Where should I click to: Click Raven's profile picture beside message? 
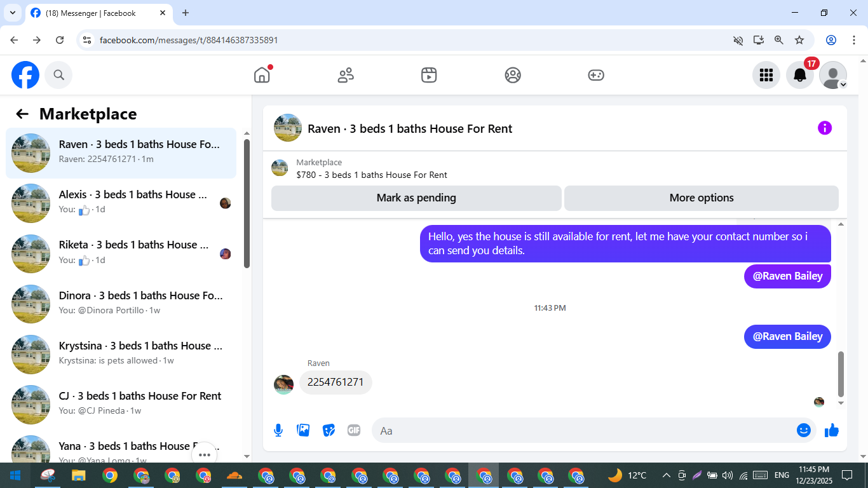pos(283,384)
